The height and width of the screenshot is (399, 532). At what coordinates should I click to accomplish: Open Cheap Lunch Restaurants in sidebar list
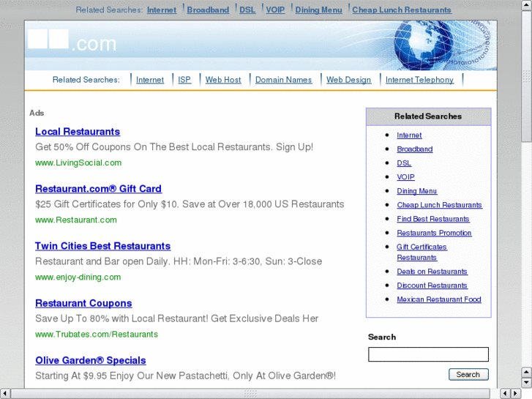tap(440, 205)
